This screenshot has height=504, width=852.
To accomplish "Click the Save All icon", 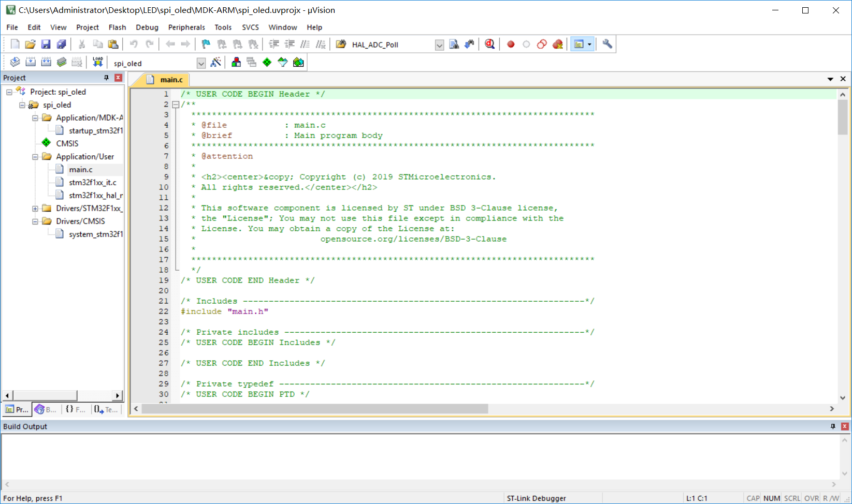I will [x=61, y=45].
